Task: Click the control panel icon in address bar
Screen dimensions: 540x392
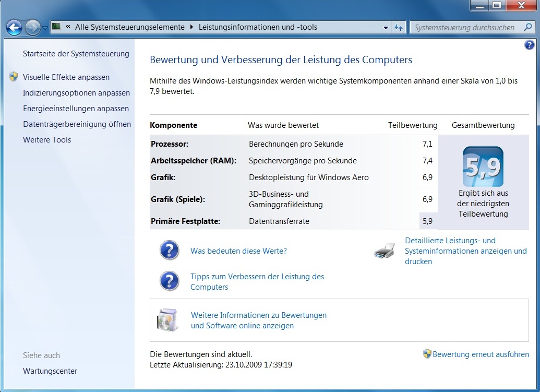Action: 56,27
